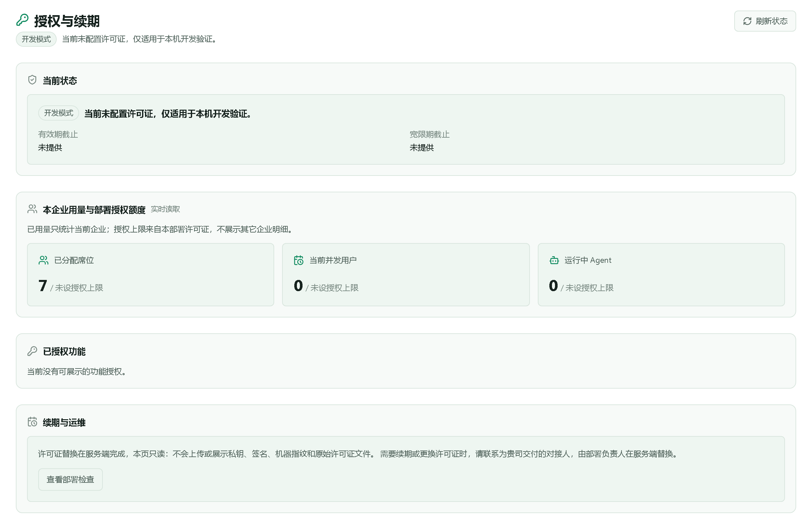This screenshot has width=812, height=521.
Task: Click the 许可证替换在服务端完成 notice text
Action: [358, 454]
